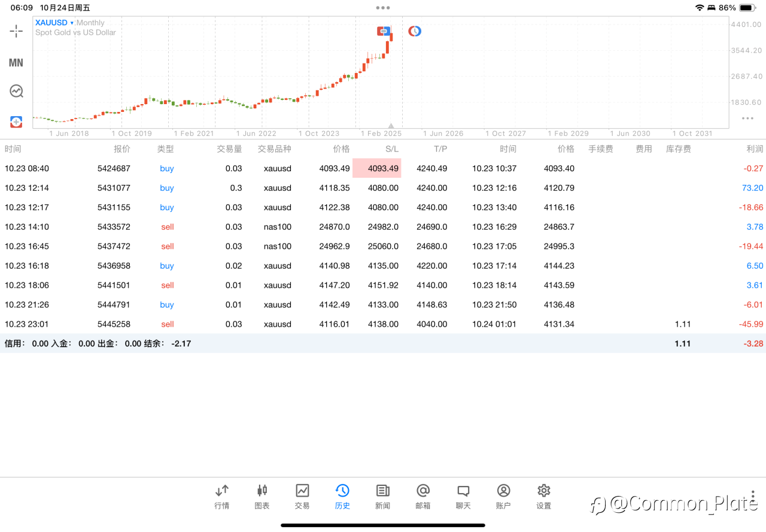Tap the loss value -45.99
This screenshot has width=766, height=532.
click(751, 324)
